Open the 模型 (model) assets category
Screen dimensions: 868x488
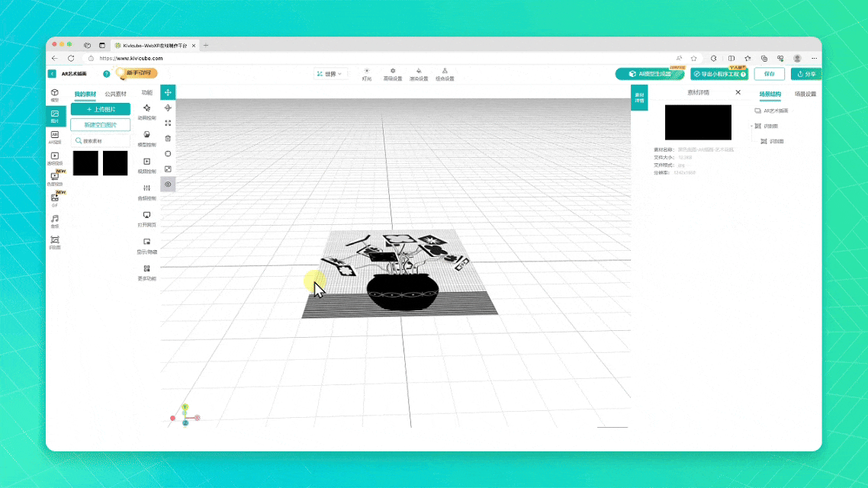click(x=55, y=95)
